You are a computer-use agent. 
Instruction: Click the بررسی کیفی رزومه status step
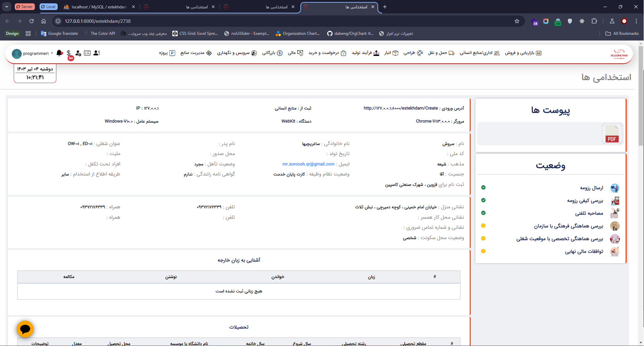coord(585,201)
